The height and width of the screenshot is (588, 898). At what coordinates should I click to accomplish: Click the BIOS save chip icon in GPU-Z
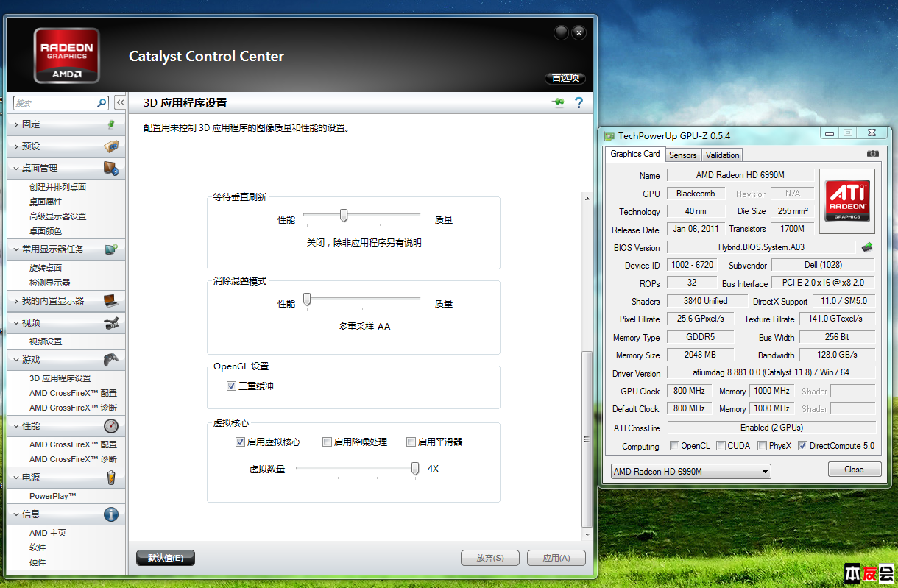(x=867, y=247)
